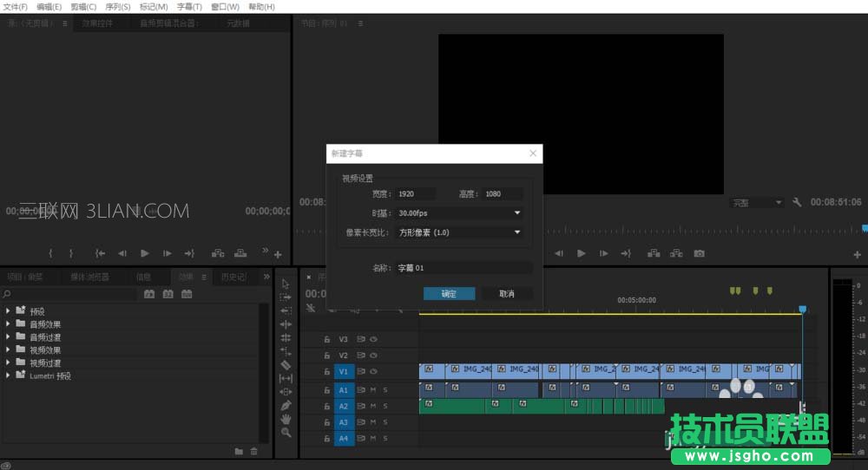868x470 pixels.
Task: Filter by Accelerated Effects icon
Action: [x=149, y=294]
